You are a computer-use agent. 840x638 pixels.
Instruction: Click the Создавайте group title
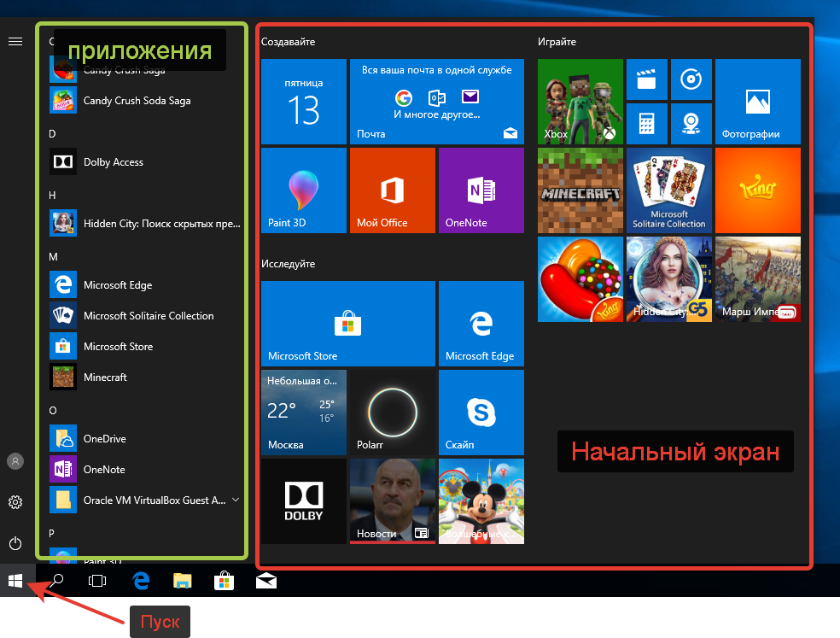coord(289,42)
